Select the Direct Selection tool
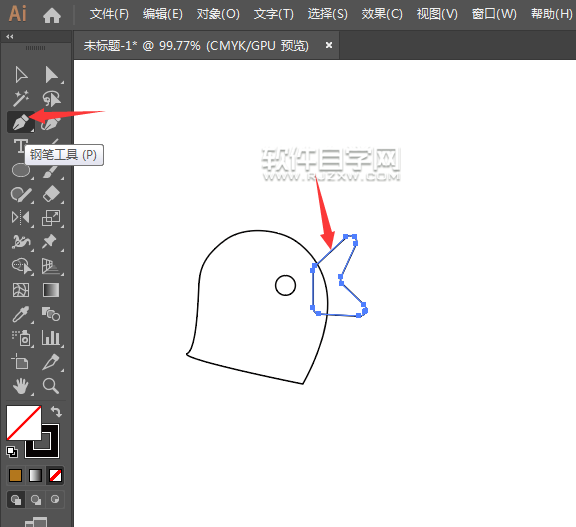Viewport: 576px width, 527px height. (x=51, y=75)
